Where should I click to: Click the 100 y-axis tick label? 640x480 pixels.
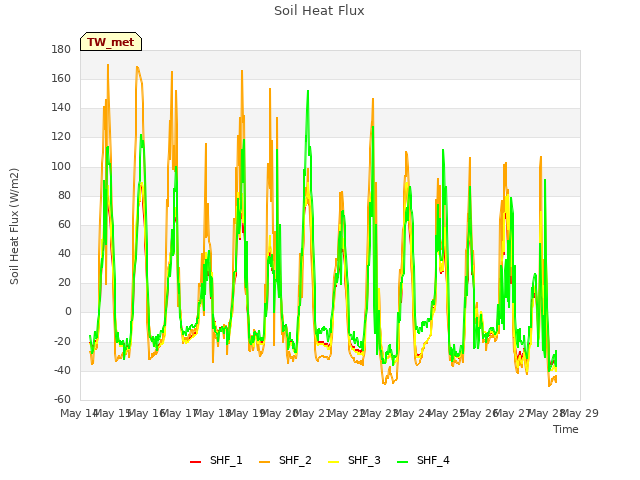pos(61,166)
